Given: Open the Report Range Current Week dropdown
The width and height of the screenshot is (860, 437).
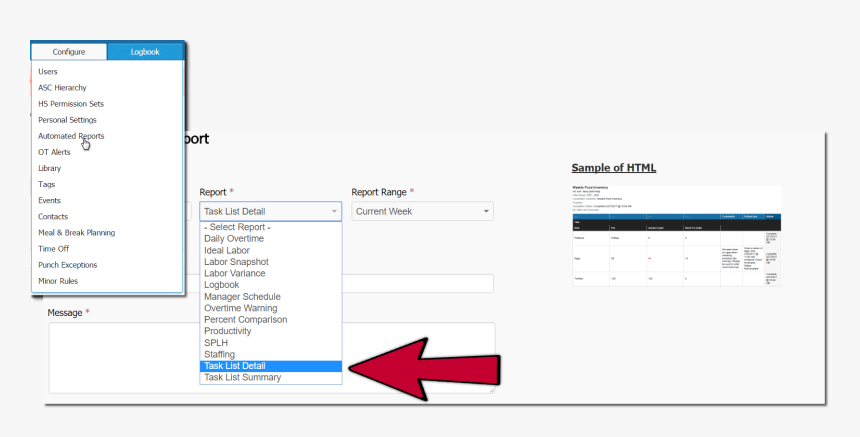Looking at the screenshot, I should [x=422, y=211].
